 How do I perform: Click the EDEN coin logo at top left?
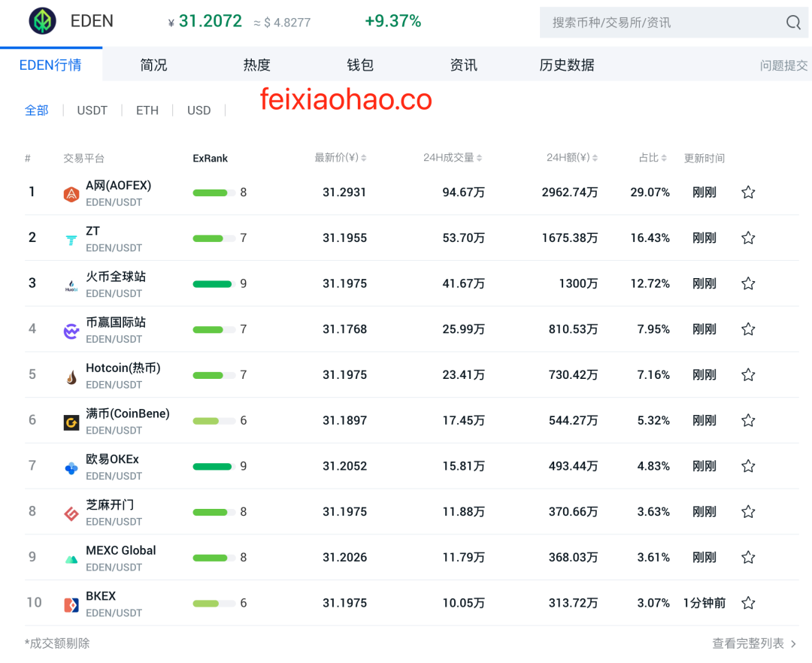42,20
